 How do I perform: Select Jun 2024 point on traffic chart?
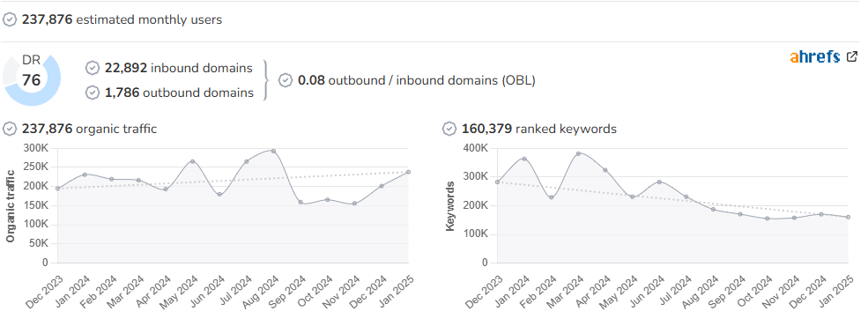[x=219, y=195]
